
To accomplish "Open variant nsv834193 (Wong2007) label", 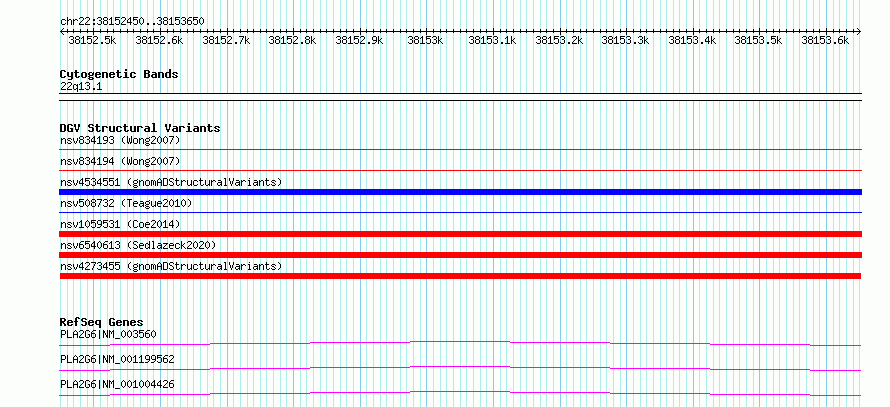I will click(x=120, y=140).
